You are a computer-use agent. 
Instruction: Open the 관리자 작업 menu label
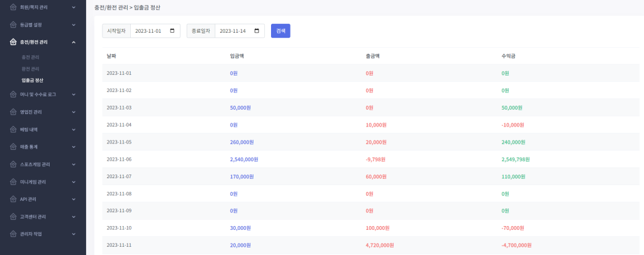[x=31, y=234]
